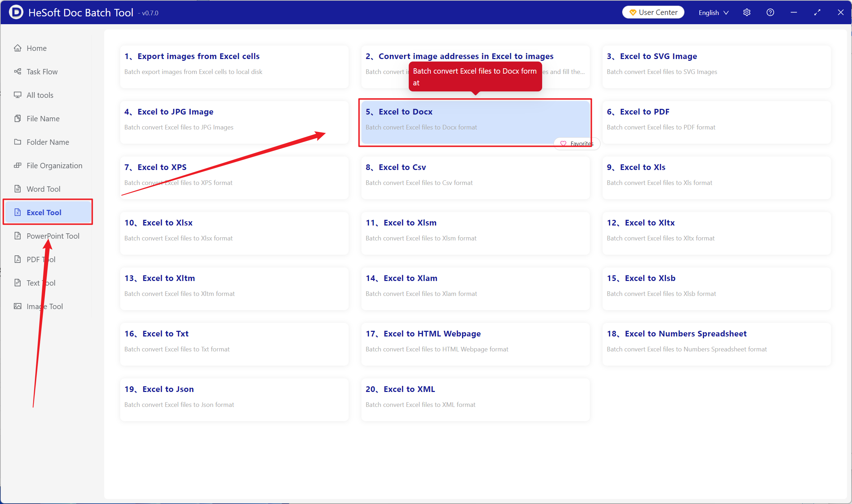Open Export images from Excel cells
This screenshot has width=852, height=504.
click(234, 67)
